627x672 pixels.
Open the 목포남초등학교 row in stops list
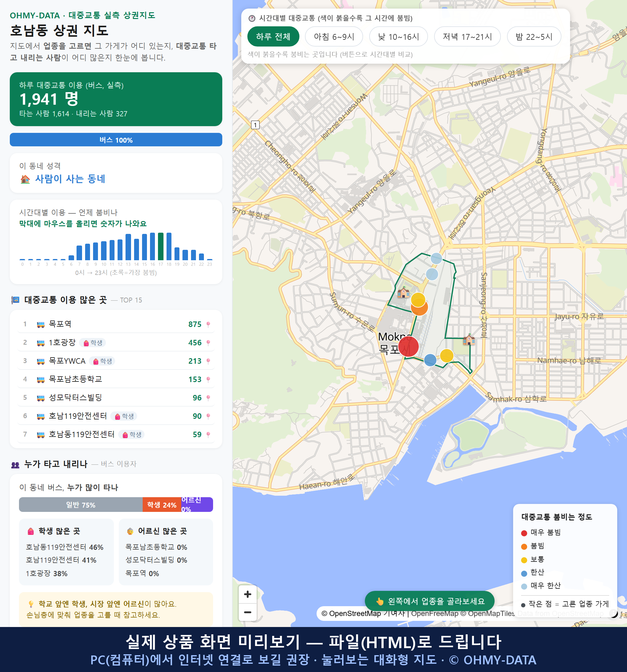[x=116, y=379]
